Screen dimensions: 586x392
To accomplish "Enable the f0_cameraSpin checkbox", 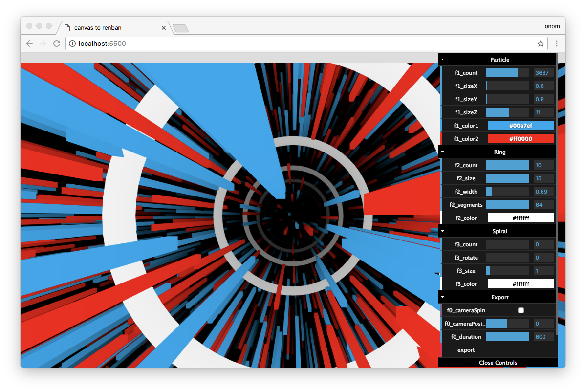I will pyautogui.click(x=521, y=310).
